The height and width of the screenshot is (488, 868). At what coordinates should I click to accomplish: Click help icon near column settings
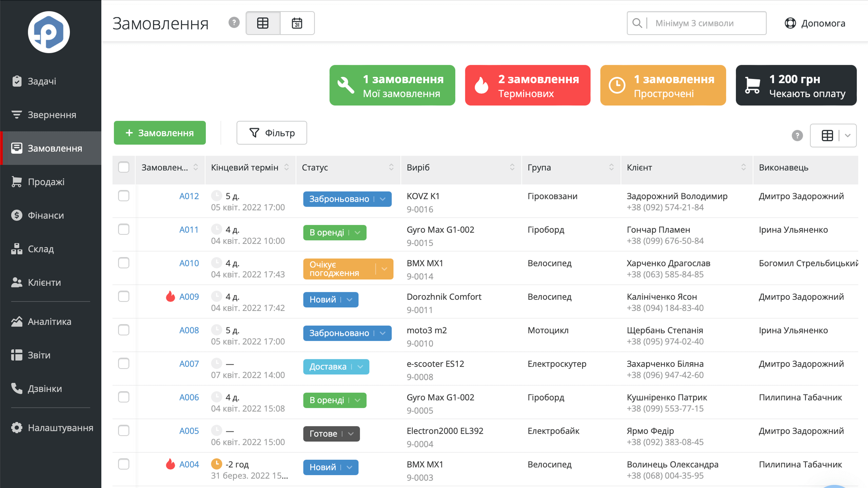point(797,136)
